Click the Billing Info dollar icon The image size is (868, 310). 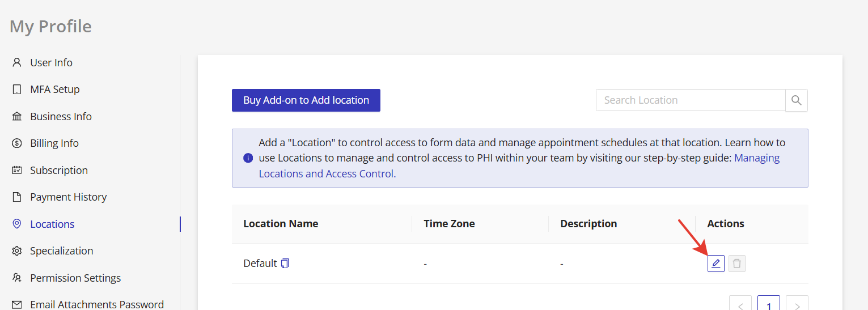pos(17,143)
